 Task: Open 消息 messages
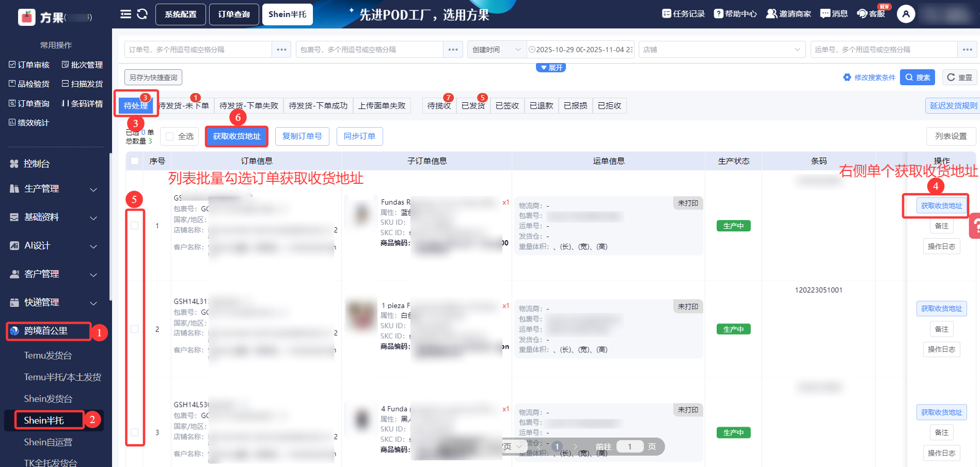(x=834, y=14)
